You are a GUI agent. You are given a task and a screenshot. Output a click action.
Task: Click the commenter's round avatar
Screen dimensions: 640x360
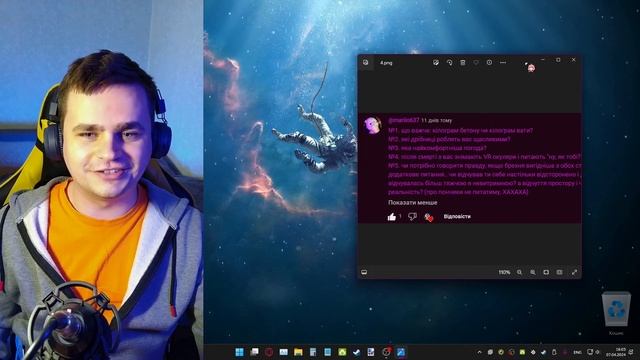coord(373,125)
